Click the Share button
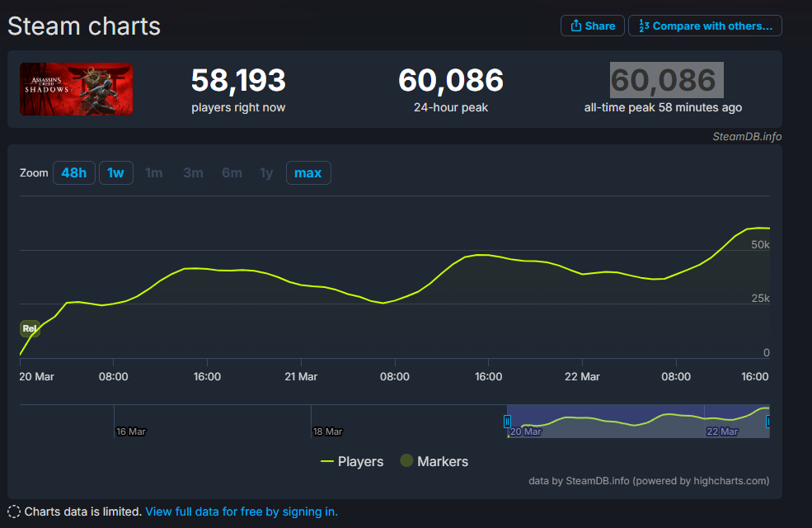 593,26
